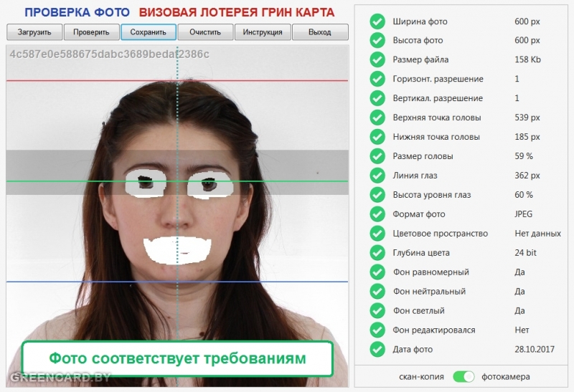Click the Проверить button
Viewport: 574px width, 392px height.
(92, 32)
